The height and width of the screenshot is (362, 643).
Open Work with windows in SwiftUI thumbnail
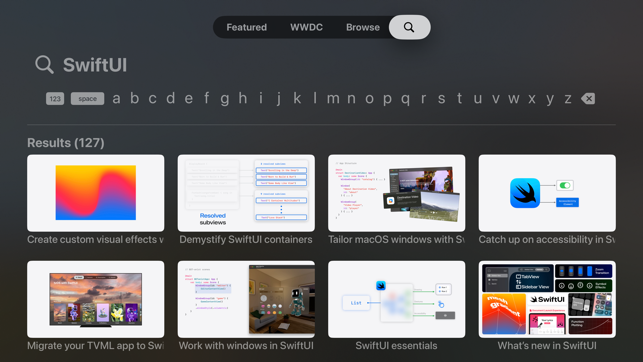tap(246, 299)
